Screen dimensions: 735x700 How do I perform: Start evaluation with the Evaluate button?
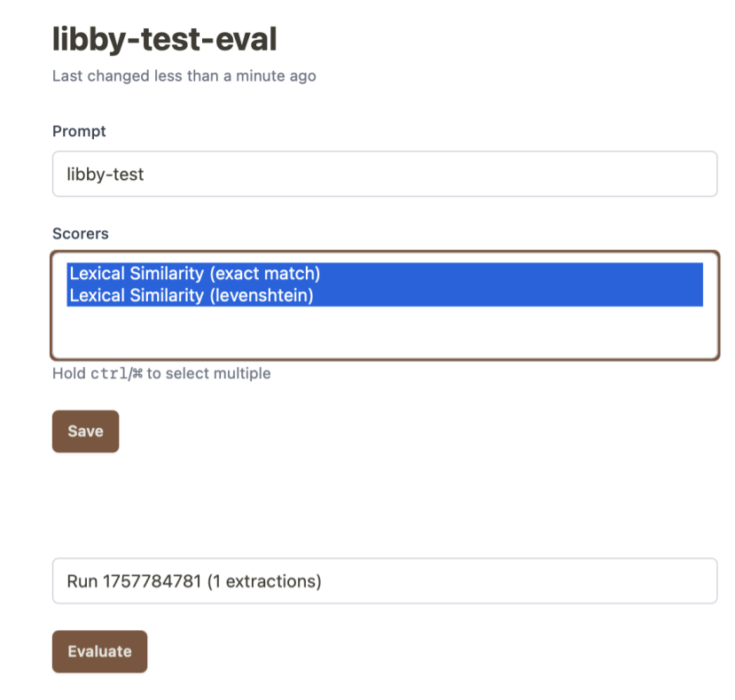coord(99,651)
